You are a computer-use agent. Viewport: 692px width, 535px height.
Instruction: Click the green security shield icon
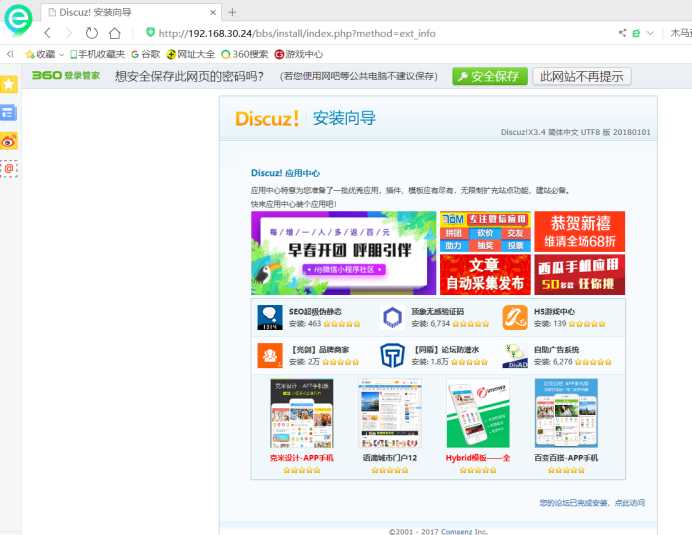(150, 33)
